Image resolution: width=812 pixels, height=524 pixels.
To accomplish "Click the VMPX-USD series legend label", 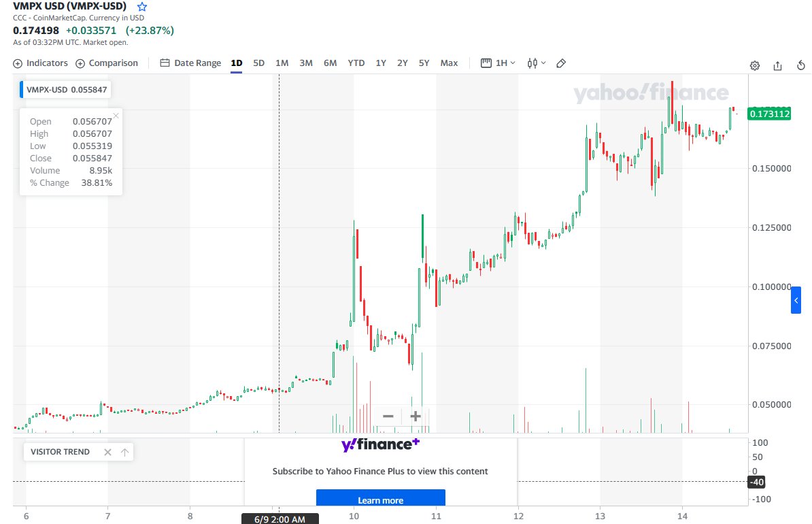I will [66, 90].
